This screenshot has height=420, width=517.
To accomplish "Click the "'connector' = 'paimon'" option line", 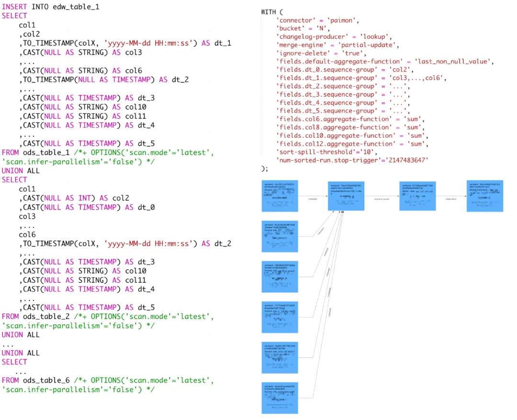I will [317, 21].
